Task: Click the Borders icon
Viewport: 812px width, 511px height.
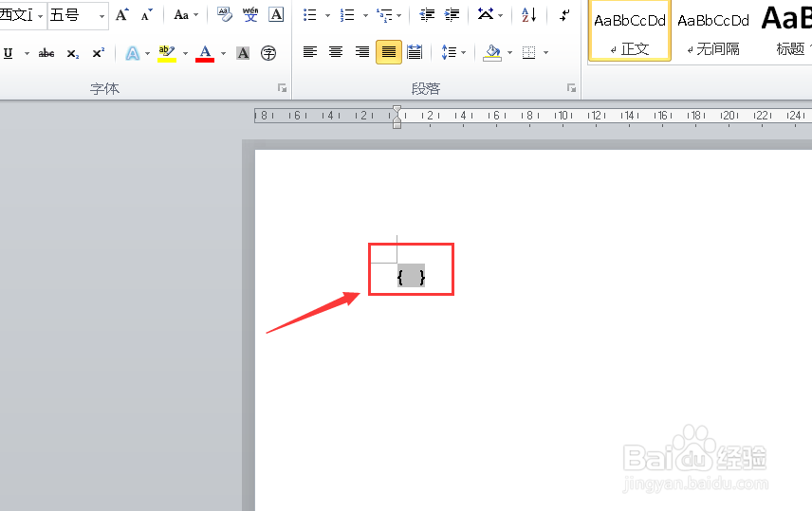Action: [x=528, y=52]
